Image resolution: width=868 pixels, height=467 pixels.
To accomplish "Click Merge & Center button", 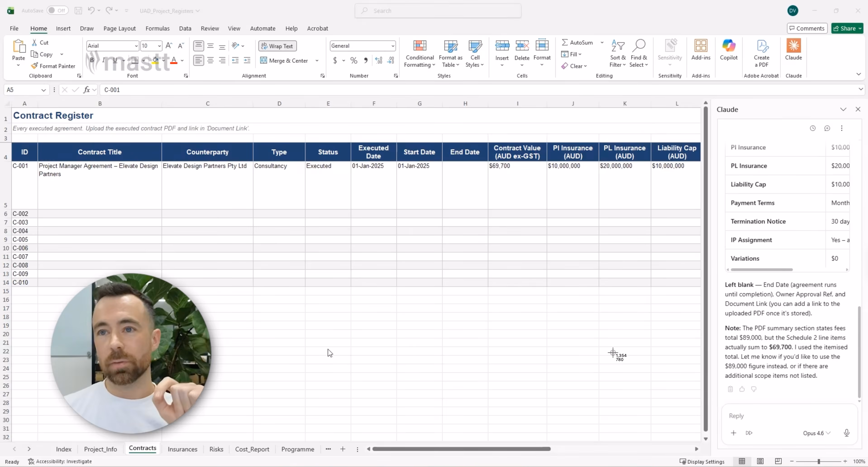I will (284, 61).
